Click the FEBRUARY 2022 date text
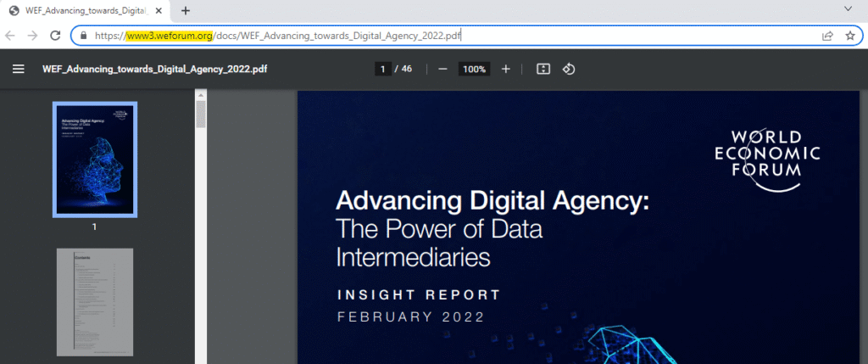Image resolution: width=868 pixels, height=364 pixels. [x=411, y=317]
